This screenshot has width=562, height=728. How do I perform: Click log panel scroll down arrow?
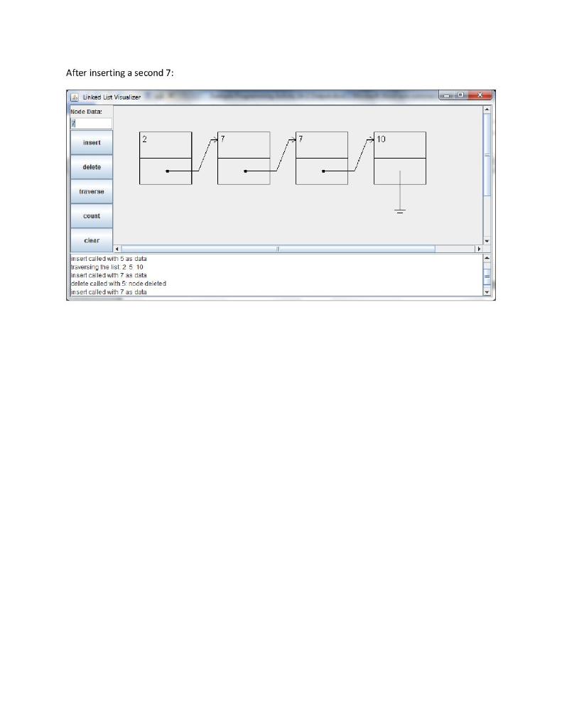487,292
